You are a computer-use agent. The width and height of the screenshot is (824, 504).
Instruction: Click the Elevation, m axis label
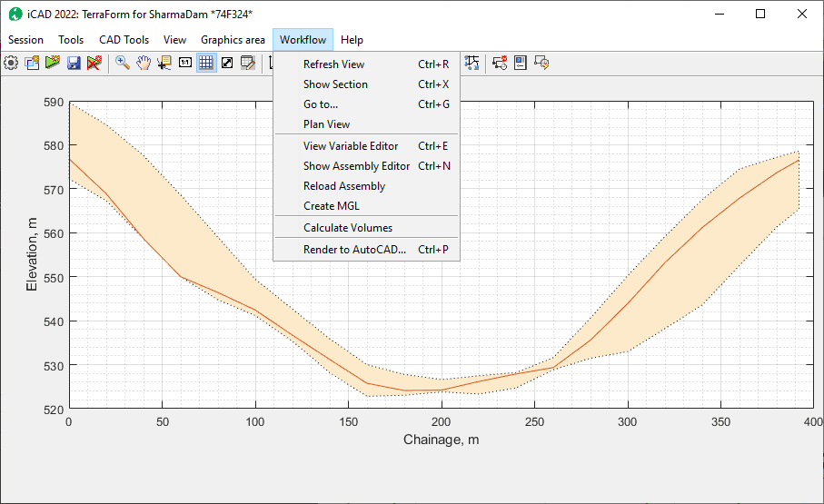(32, 254)
